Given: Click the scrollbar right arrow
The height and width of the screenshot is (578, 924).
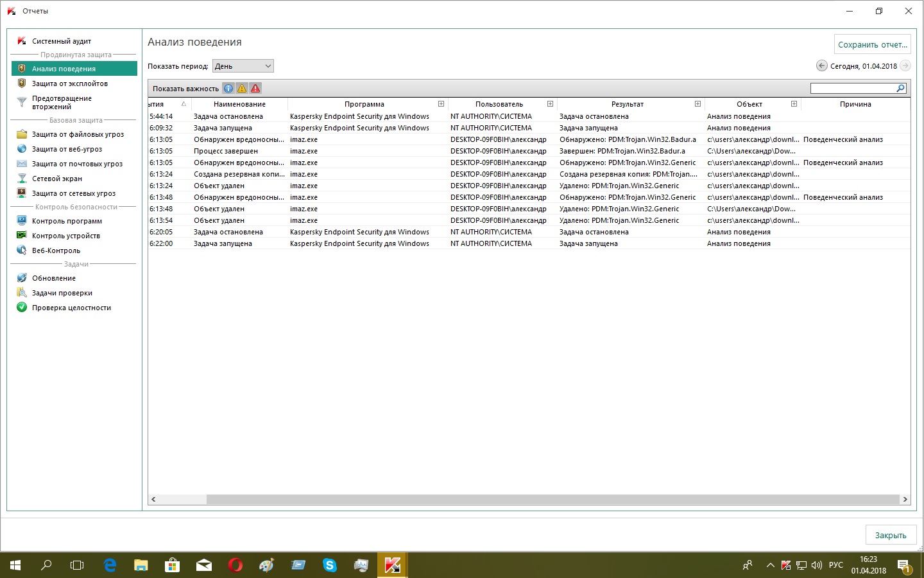Looking at the screenshot, I should pos(905,499).
